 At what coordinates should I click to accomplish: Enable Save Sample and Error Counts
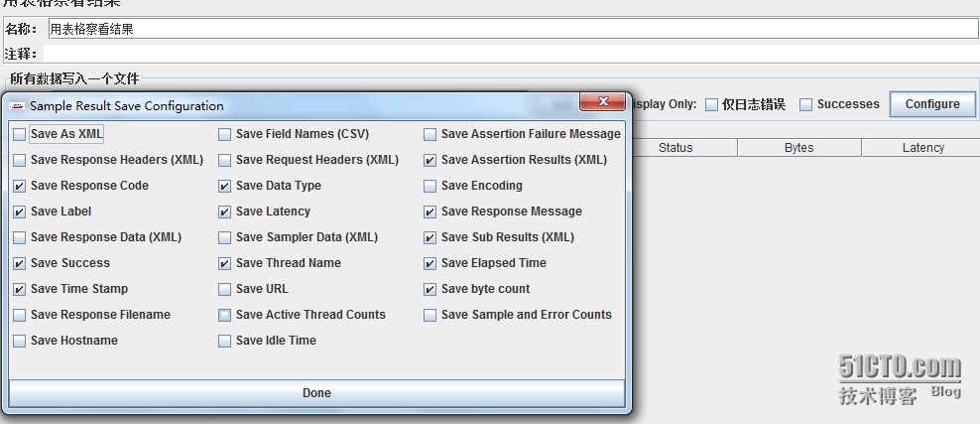[429, 315]
